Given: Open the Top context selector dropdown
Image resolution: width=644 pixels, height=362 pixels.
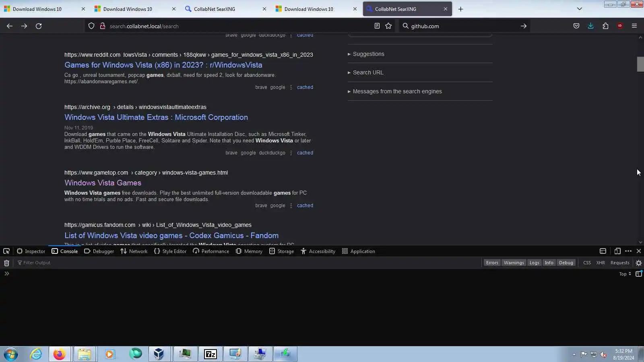Looking at the screenshot, I should (625, 274).
